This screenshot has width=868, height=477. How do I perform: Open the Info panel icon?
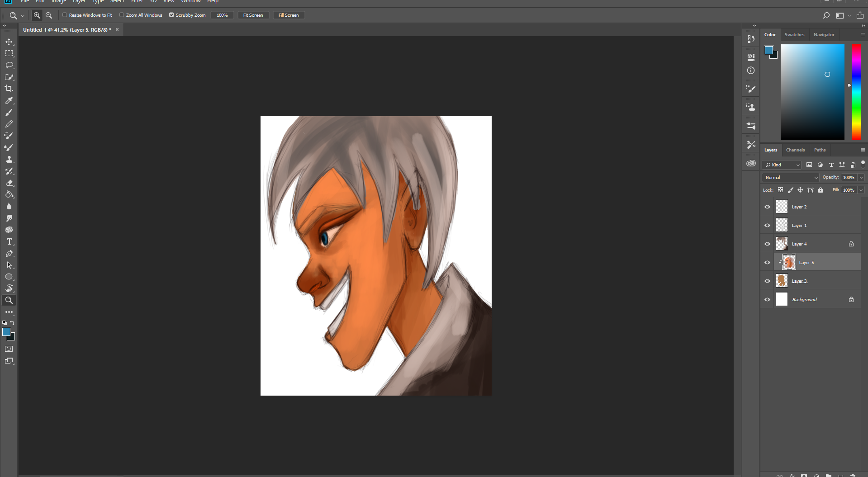pos(751,71)
